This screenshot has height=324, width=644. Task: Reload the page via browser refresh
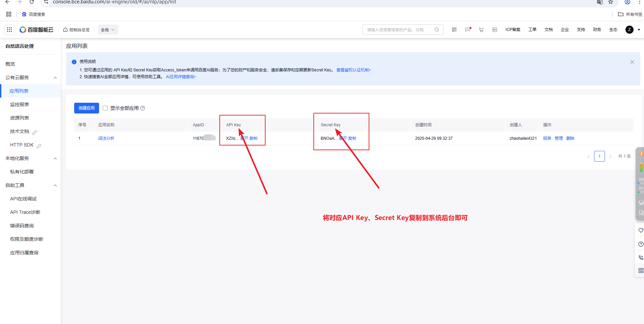32,2
